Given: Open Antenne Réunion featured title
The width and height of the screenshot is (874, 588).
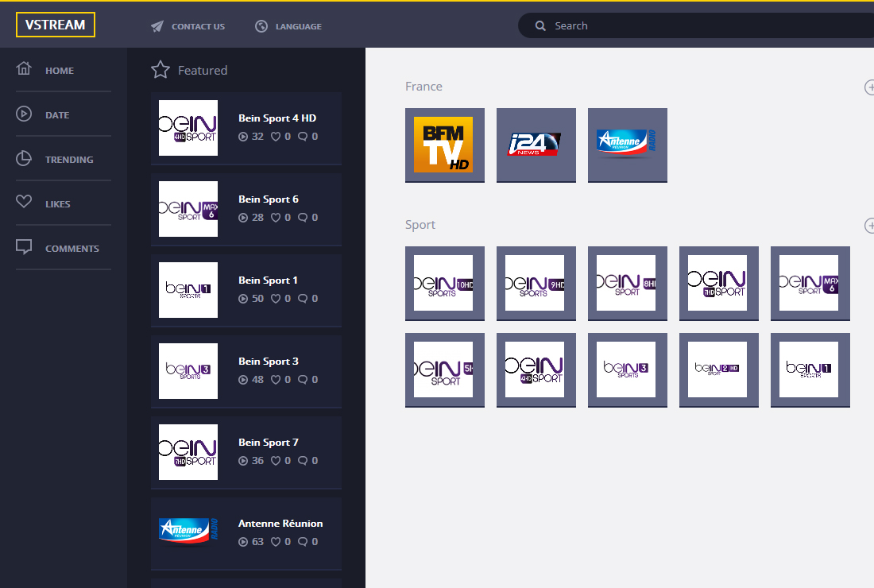Looking at the screenshot, I should 281,524.
